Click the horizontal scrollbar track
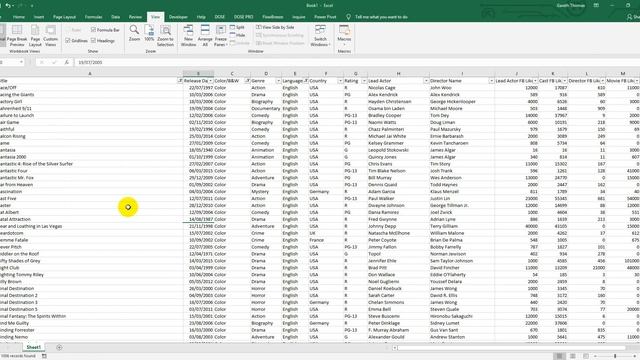Screen dimensions: 640x360 point(510,348)
